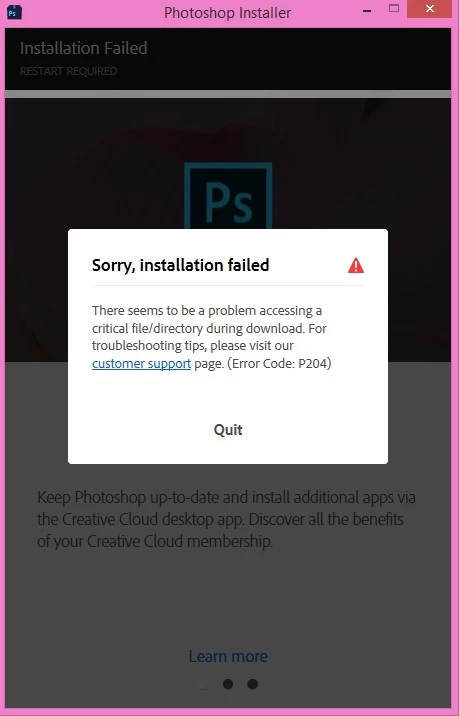Click the gray installation progress bar

pyautogui.click(x=228, y=94)
